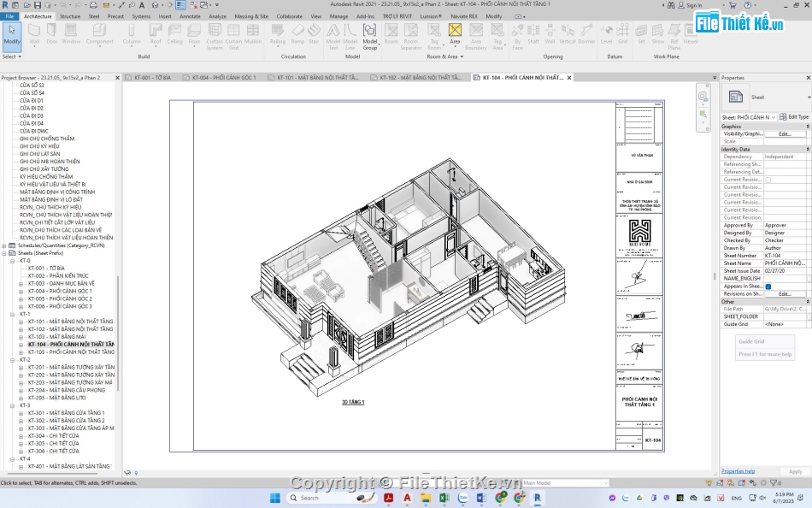Select the Model Line tool
The width and height of the screenshot is (812, 508).
[350, 37]
